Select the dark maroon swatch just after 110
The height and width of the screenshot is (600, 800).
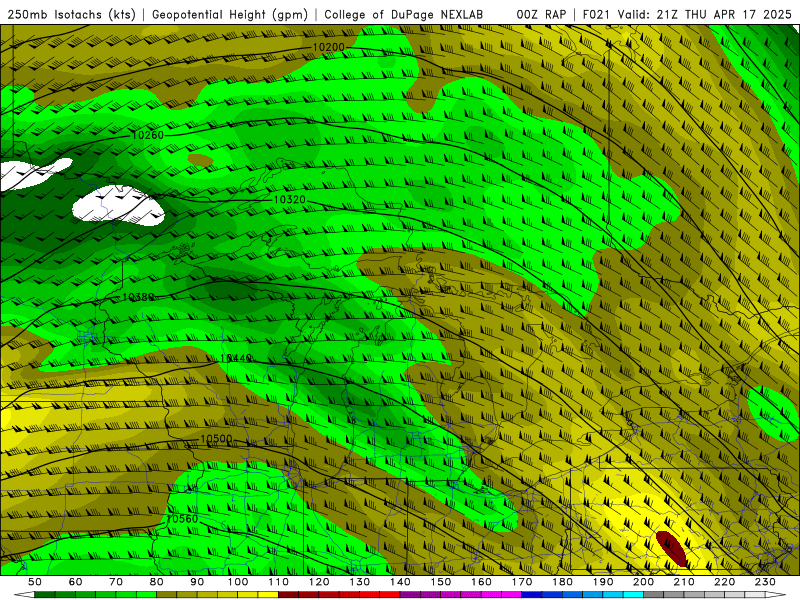coord(288,595)
